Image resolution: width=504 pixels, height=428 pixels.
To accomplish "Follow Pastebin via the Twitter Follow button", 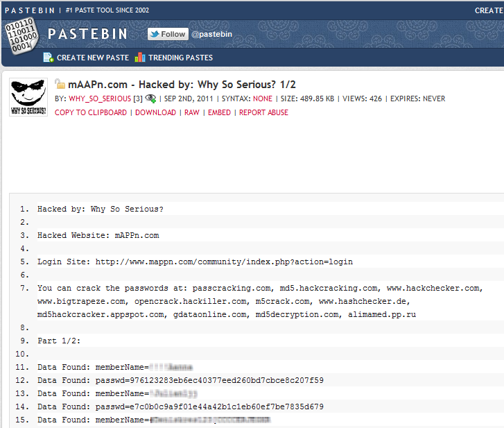I will [x=168, y=34].
